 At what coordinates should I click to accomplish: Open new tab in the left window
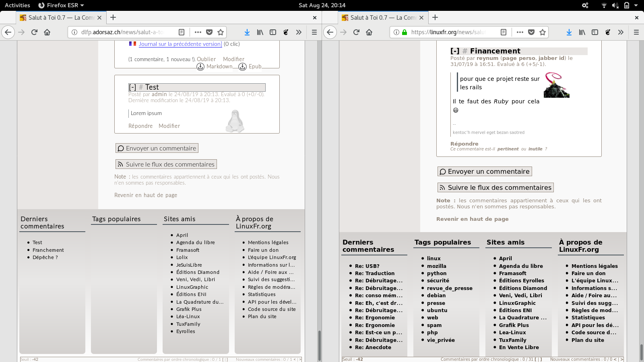(113, 17)
